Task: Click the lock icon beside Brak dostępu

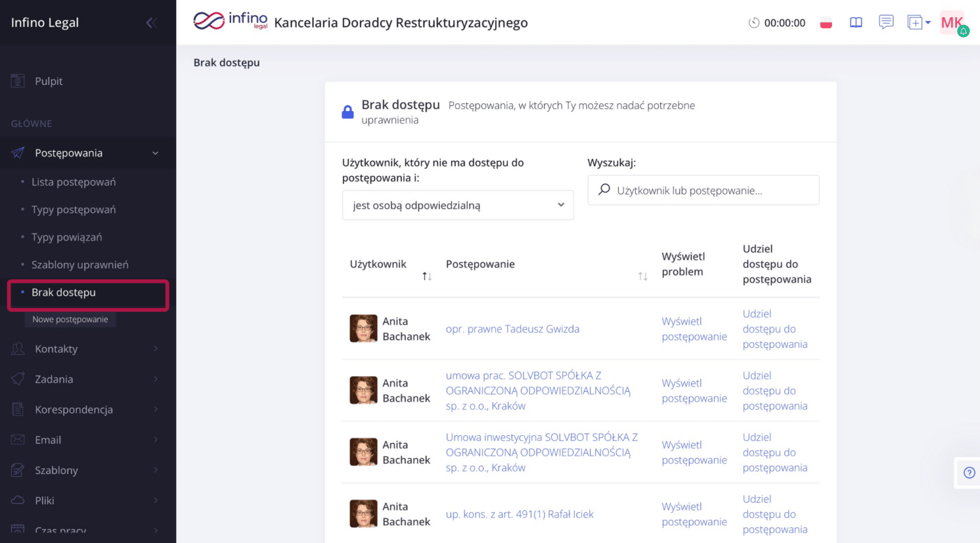Action: click(x=348, y=112)
